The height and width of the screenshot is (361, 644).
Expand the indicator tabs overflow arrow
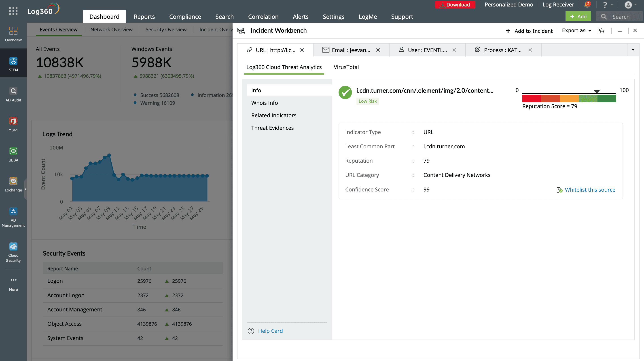[x=633, y=49]
